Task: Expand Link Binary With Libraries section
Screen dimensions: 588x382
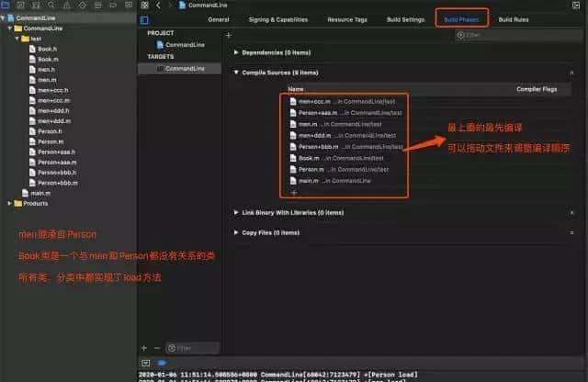Action: point(236,212)
